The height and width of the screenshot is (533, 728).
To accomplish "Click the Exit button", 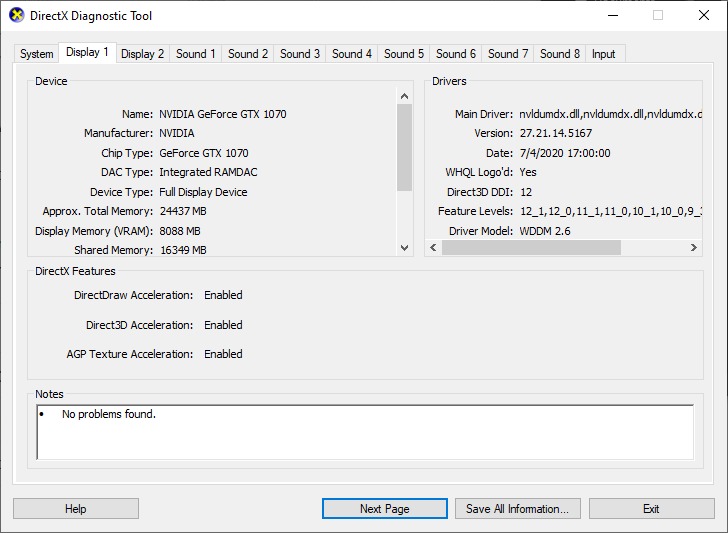I will pos(651,509).
